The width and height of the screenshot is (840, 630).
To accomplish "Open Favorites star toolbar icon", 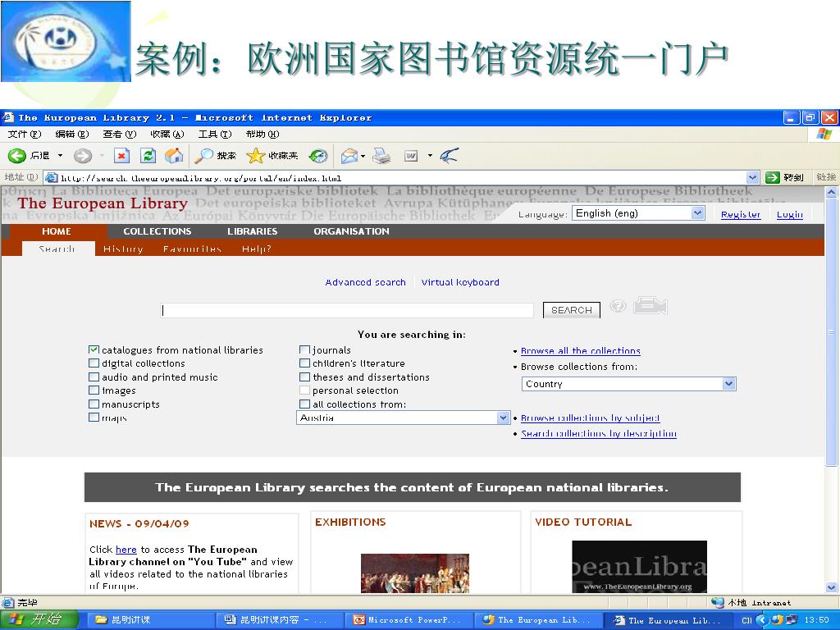I will tap(256, 156).
